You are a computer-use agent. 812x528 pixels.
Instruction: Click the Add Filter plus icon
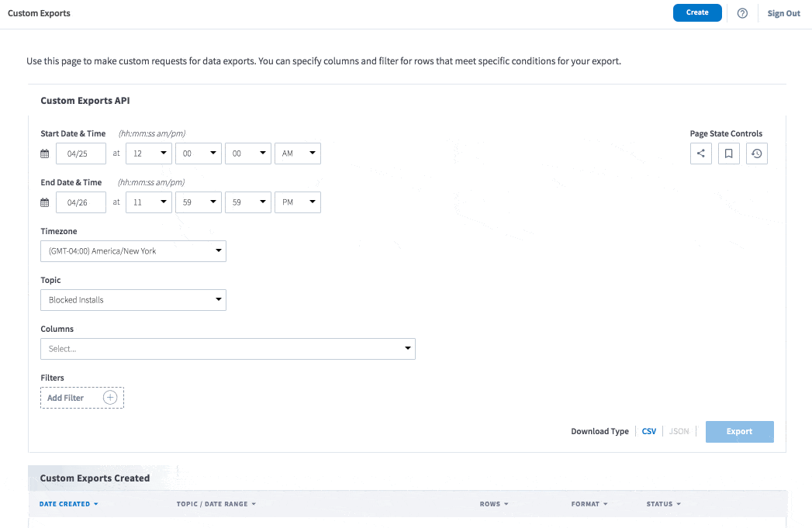point(110,398)
